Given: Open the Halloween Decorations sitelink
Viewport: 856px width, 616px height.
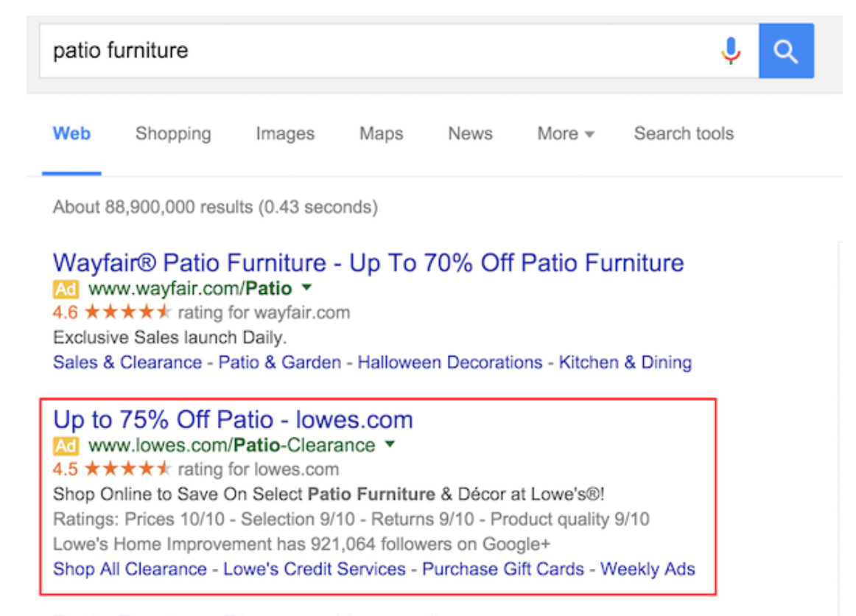Looking at the screenshot, I should (x=449, y=363).
